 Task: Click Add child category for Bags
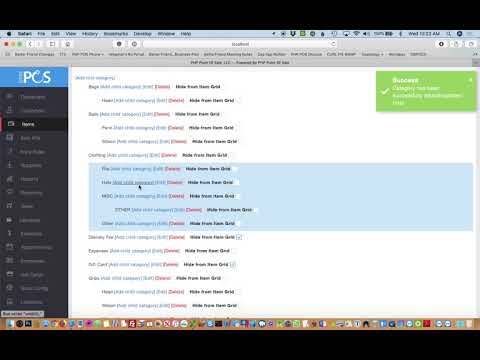(121, 87)
